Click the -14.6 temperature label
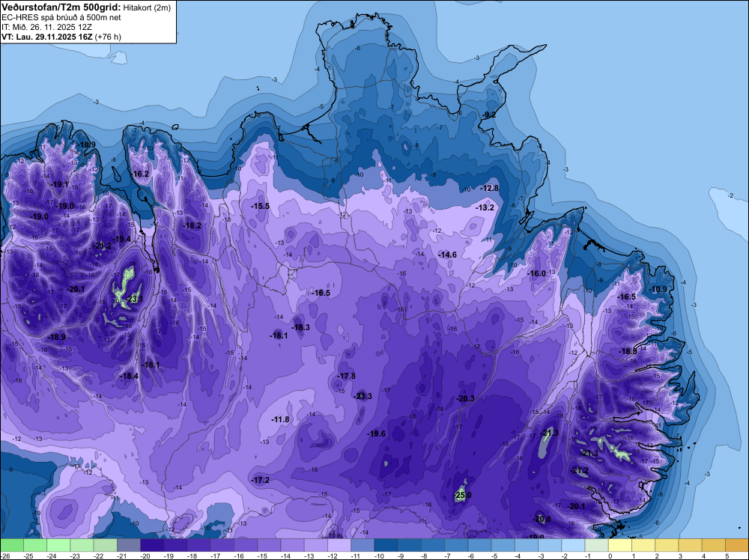Screen dimensions: 749x560 448,255
